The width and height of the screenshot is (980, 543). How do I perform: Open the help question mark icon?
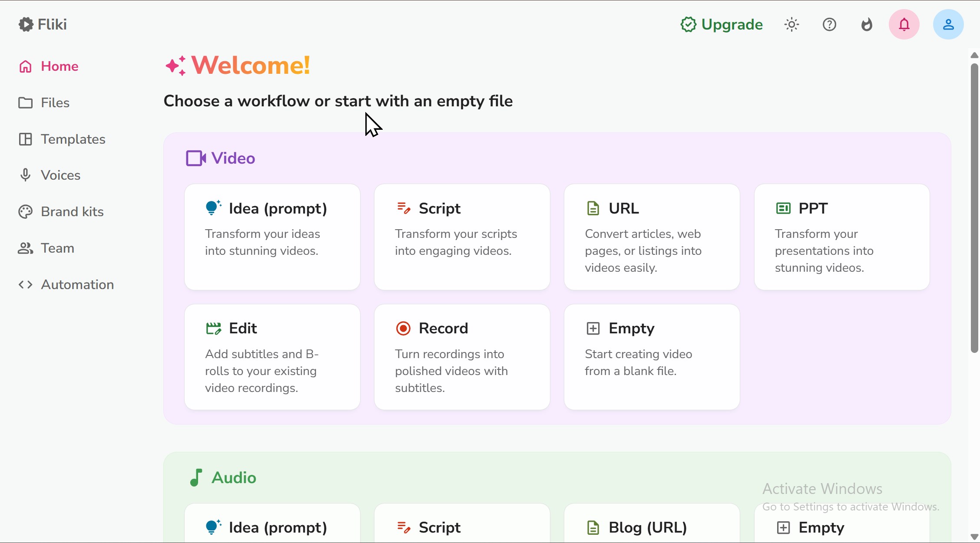click(x=829, y=24)
